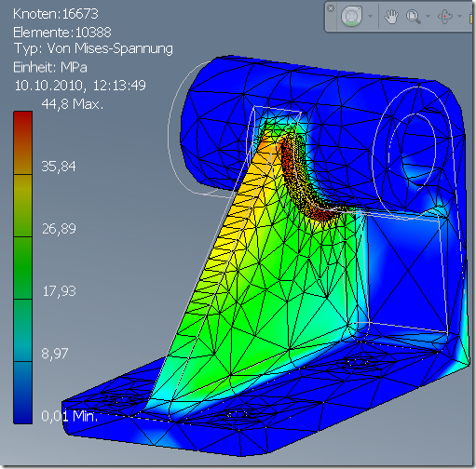Select the 0,01 Min. legend label
This screenshot has height=469, width=476.
tap(69, 416)
